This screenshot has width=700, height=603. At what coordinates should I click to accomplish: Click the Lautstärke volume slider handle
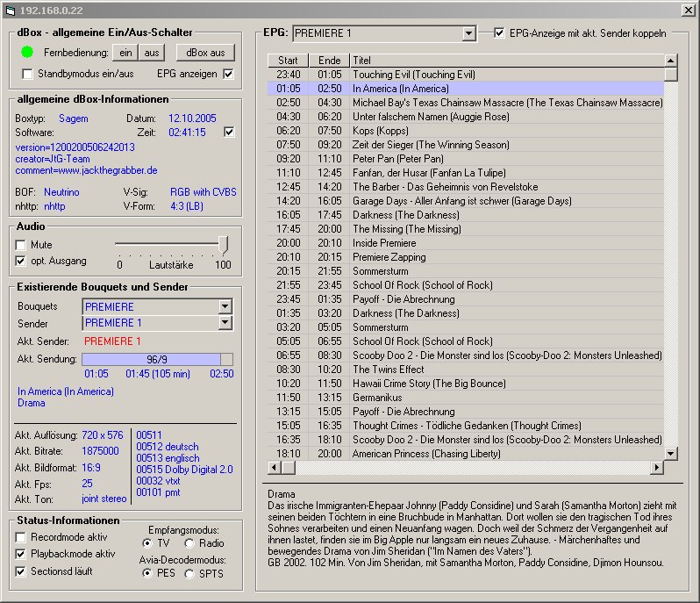(224, 245)
